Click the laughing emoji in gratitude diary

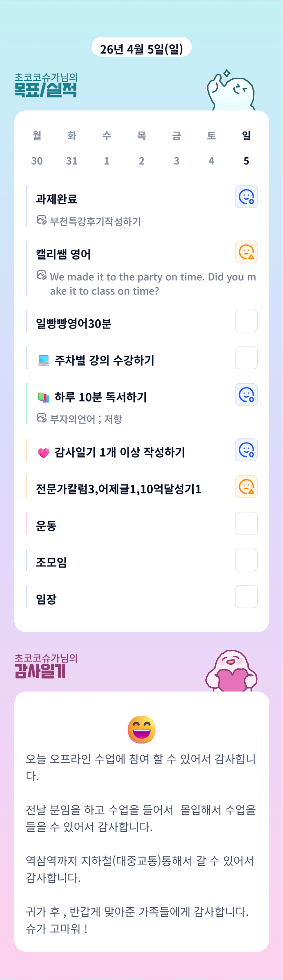pos(142,729)
